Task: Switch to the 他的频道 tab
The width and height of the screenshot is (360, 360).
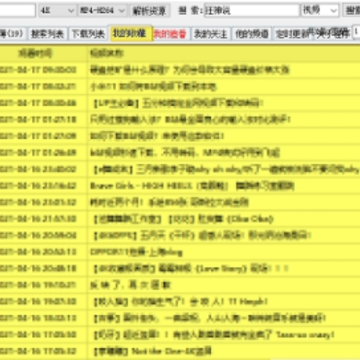Action: click(x=252, y=34)
